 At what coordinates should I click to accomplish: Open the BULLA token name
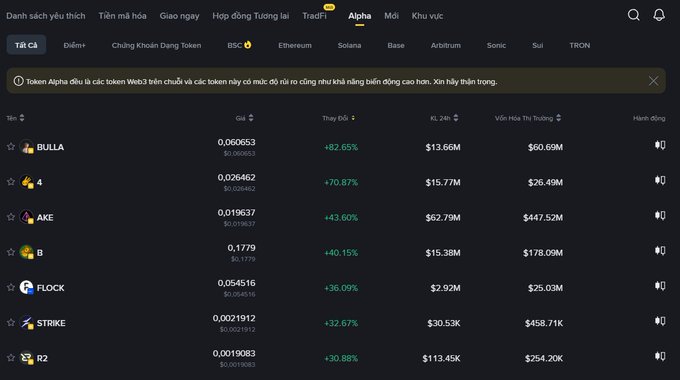50,147
